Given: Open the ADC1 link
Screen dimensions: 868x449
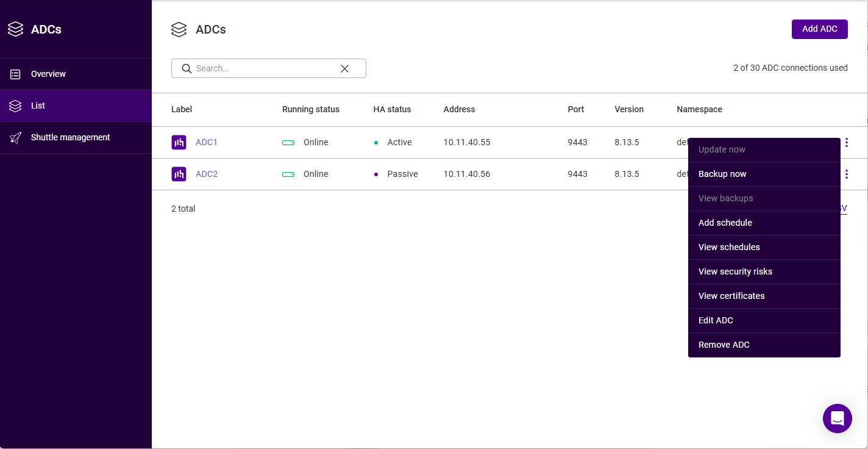Looking at the screenshot, I should pos(207,142).
